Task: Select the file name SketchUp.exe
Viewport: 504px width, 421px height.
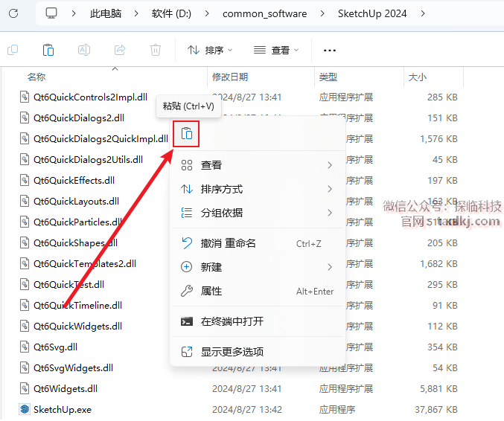Action: tap(63, 409)
